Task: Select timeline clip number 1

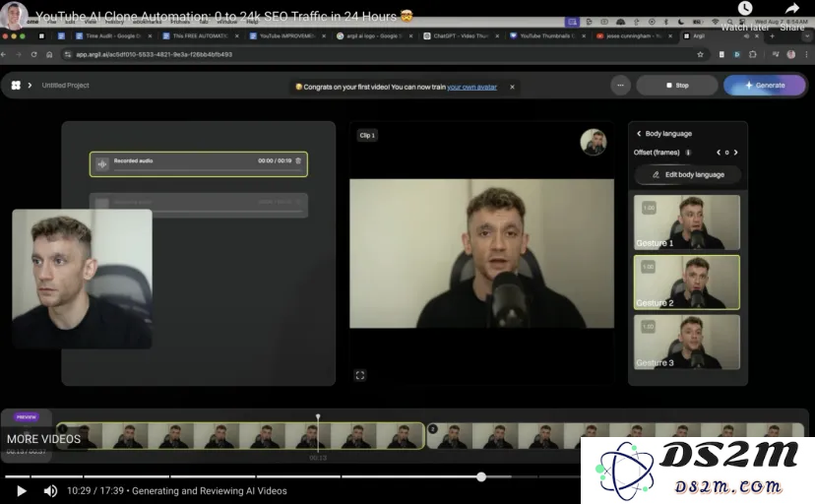Action: (x=240, y=435)
